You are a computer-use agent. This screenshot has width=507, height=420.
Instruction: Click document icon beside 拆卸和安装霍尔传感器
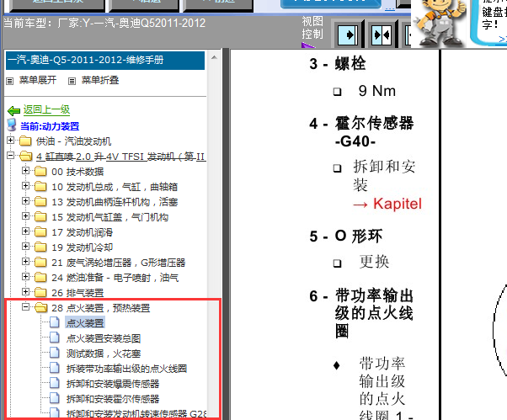54,398
